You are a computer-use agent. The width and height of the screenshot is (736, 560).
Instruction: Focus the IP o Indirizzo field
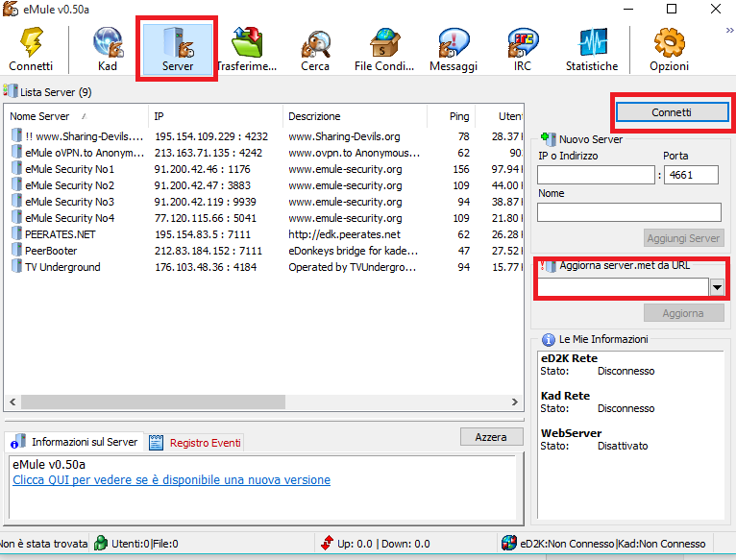point(596,175)
